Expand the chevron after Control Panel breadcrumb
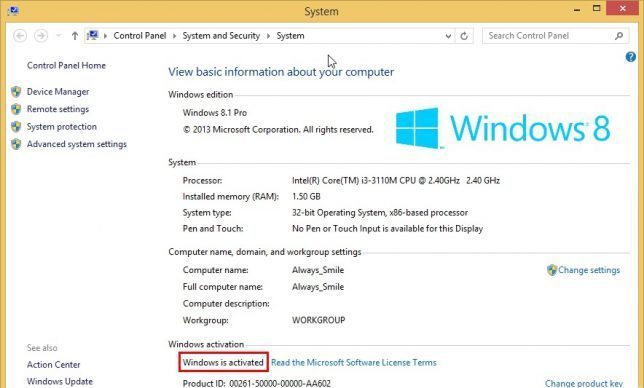This screenshot has width=644, height=388. pos(174,36)
